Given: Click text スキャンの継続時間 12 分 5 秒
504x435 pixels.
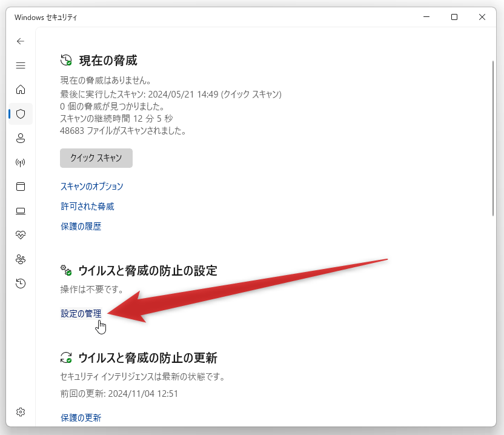Looking at the screenshot, I should point(116,119).
